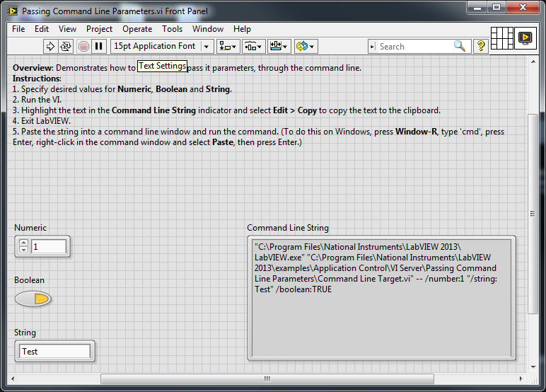Click inside the Command Line String indicator
Viewport: 546px width, 392px height.
[x=381, y=299]
